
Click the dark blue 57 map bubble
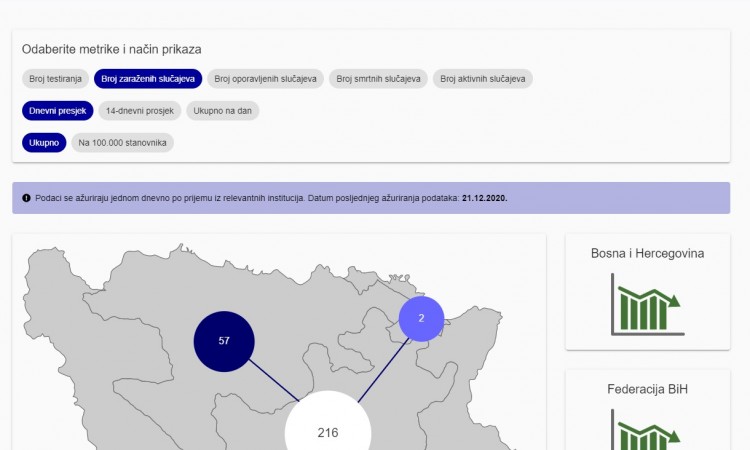(x=224, y=341)
